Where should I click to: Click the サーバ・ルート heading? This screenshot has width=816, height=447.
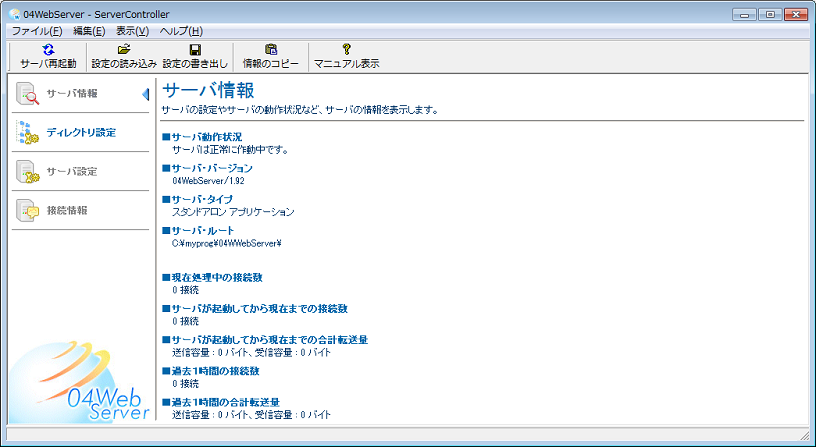198,231
